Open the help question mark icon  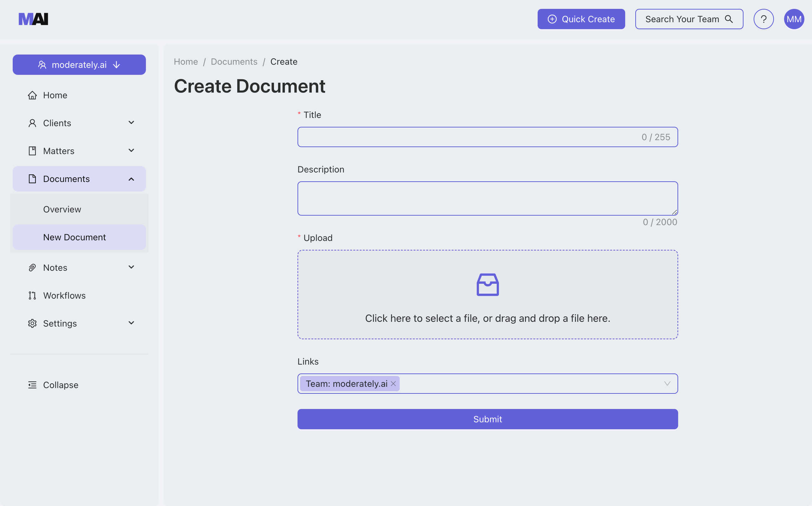point(763,19)
